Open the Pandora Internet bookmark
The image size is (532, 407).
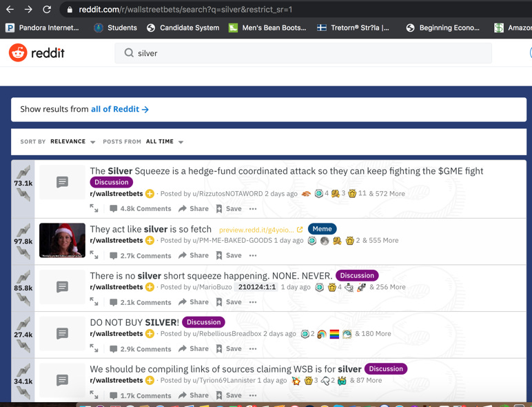(x=43, y=28)
